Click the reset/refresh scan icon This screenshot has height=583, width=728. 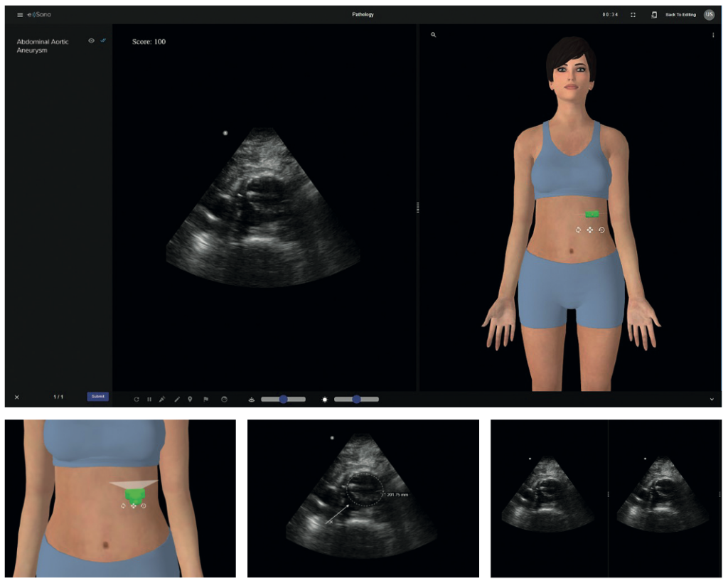(x=136, y=399)
